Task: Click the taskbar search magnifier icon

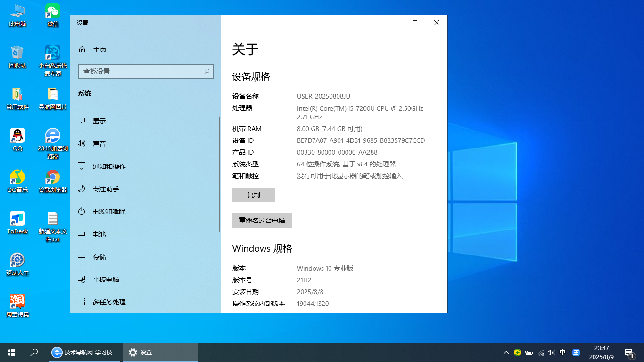Action: coord(34,352)
